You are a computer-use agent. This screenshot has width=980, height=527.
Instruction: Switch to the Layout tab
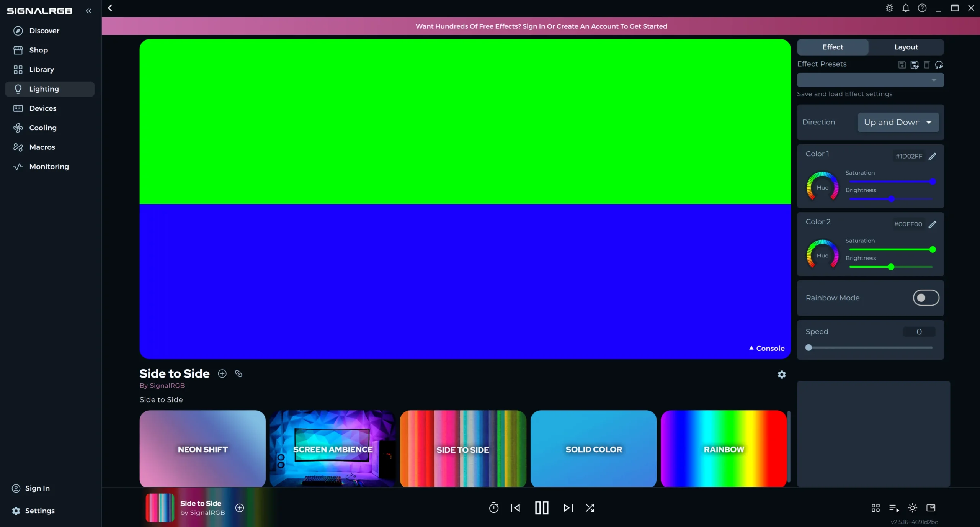click(x=906, y=47)
